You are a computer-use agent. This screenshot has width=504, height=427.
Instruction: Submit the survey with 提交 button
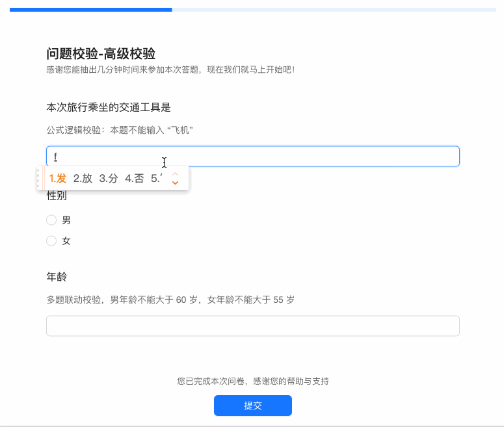pyautogui.click(x=253, y=406)
